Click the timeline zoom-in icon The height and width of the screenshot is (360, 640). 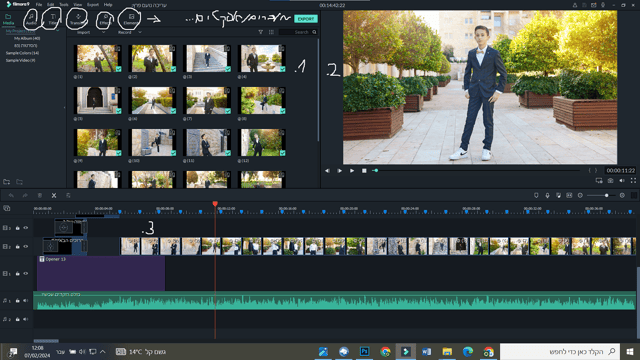coord(622,196)
